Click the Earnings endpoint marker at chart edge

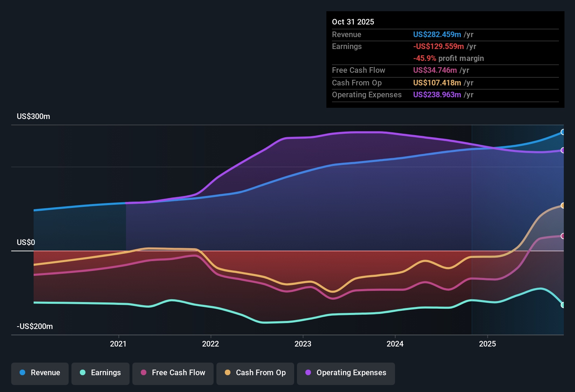pos(563,305)
